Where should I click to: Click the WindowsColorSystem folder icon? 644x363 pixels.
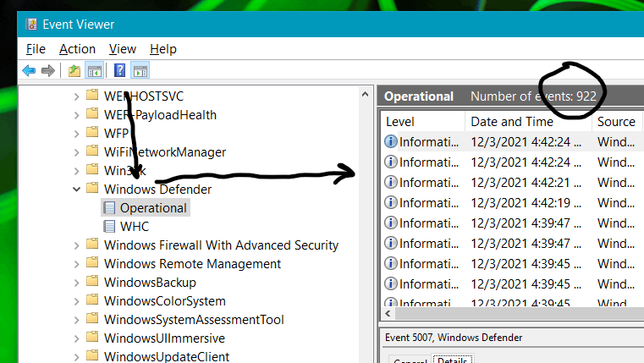[92, 300]
